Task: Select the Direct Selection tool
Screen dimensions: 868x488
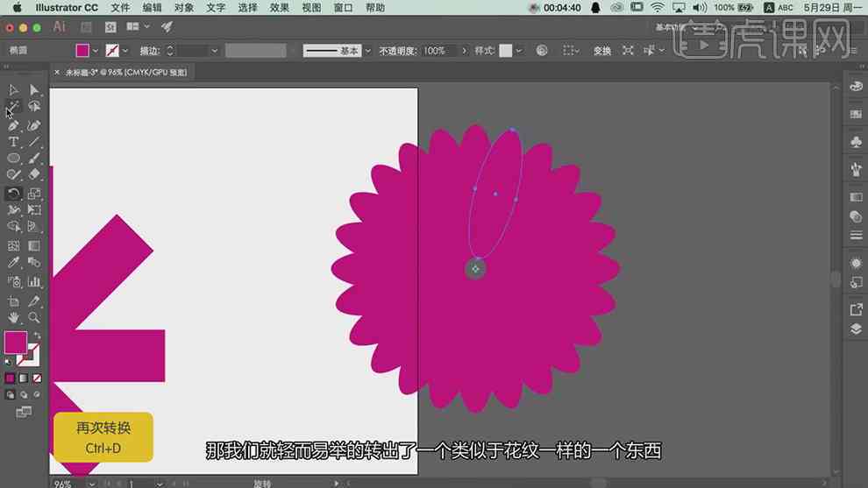Action: tap(34, 89)
